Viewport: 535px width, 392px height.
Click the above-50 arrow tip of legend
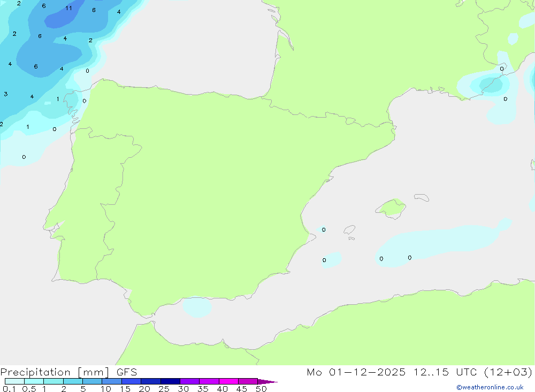click(267, 382)
